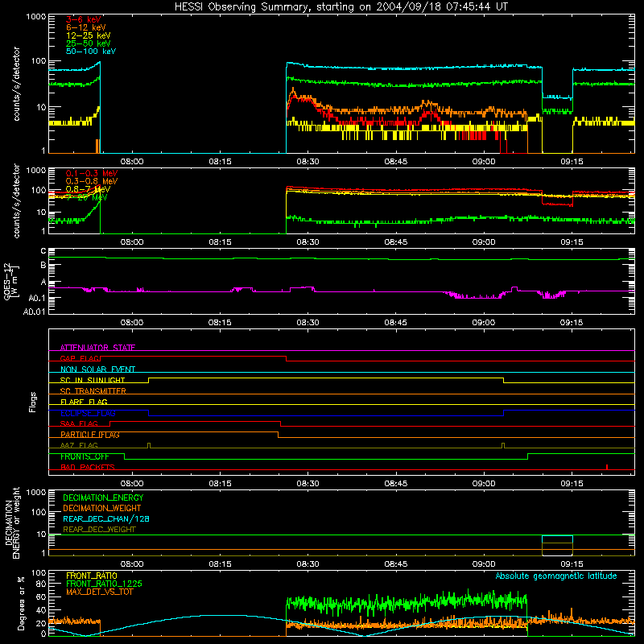Select the ECLIPSE_FLAG label
The height and width of the screenshot is (644, 644).
88,413
